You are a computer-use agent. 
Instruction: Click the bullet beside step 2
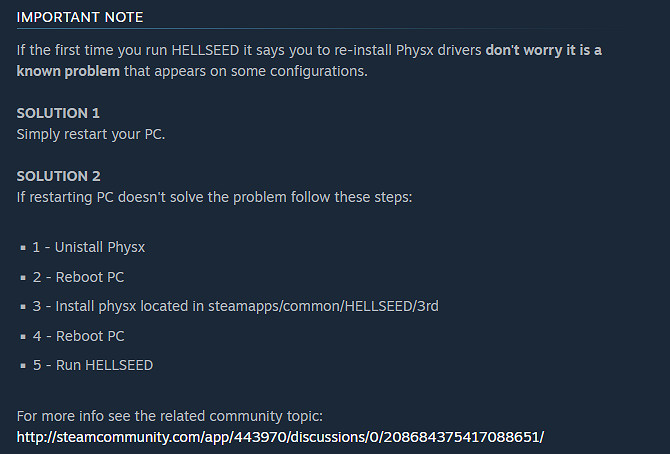coord(22,277)
